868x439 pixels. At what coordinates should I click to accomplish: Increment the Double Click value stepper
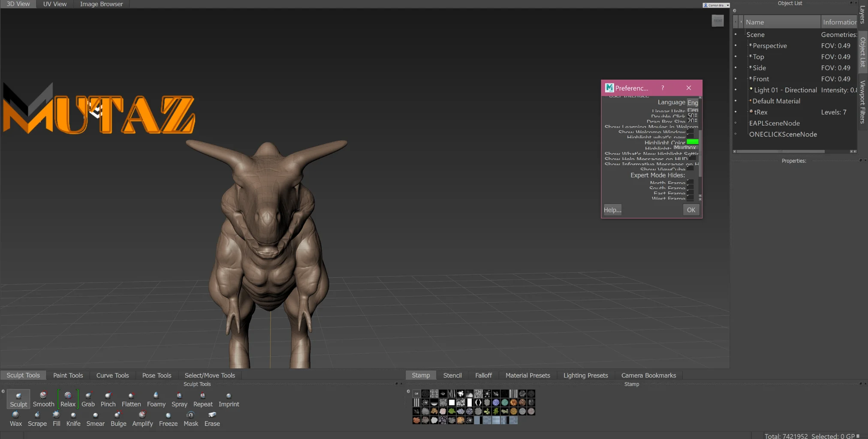coord(696,114)
